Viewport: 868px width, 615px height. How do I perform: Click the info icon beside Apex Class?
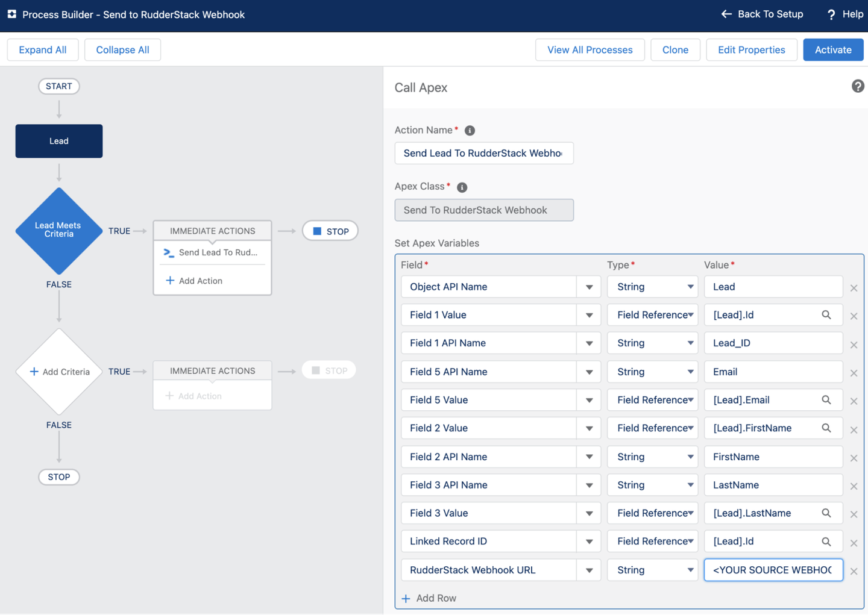click(462, 187)
